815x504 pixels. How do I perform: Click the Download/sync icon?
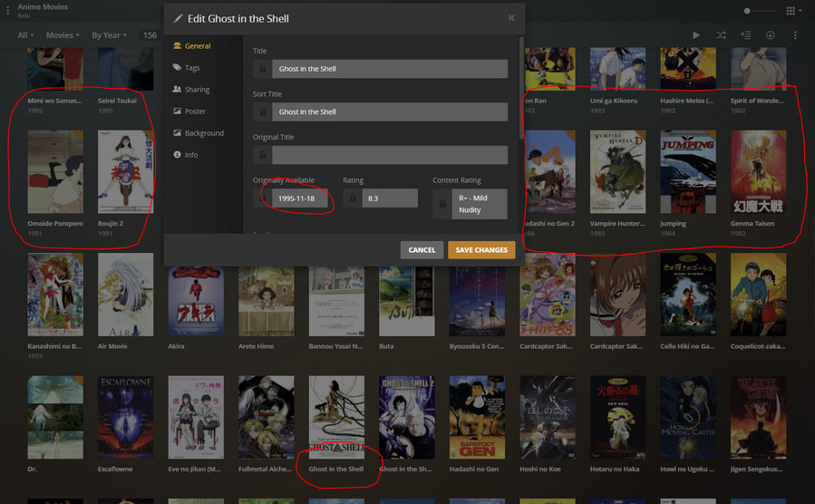(771, 34)
